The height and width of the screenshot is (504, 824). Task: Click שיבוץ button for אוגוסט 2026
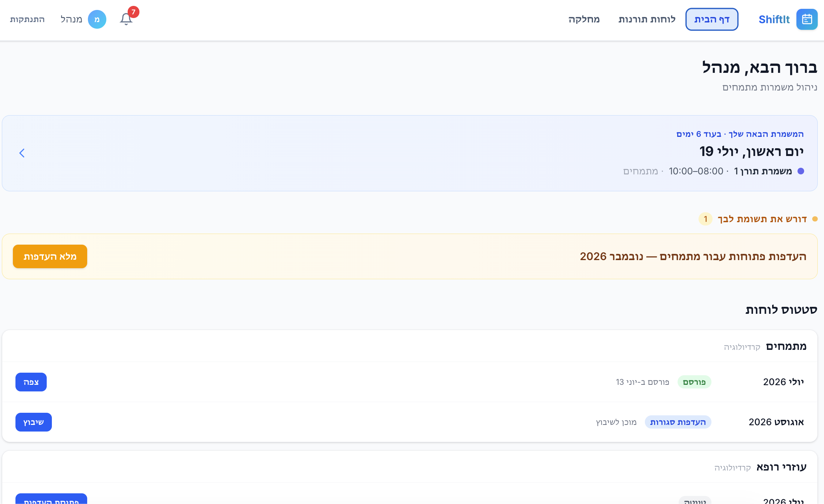(33, 422)
